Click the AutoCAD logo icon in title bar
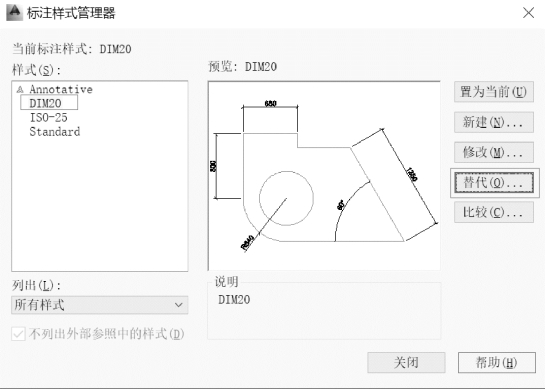This screenshot has height=389, width=545. click(15, 13)
